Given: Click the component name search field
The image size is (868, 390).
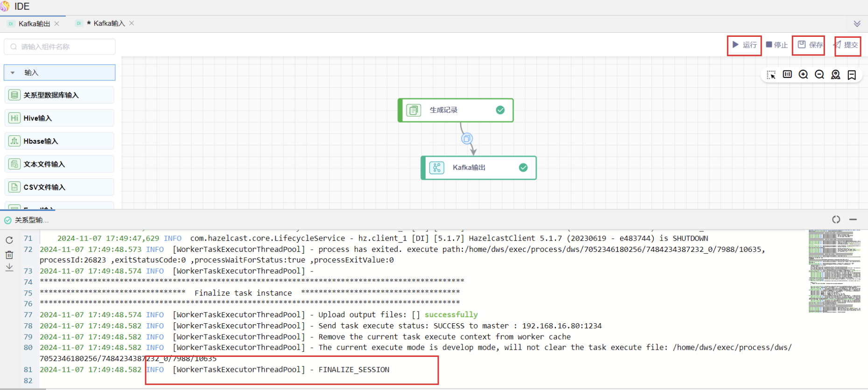Looking at the screenshot, I should [60, 47].
